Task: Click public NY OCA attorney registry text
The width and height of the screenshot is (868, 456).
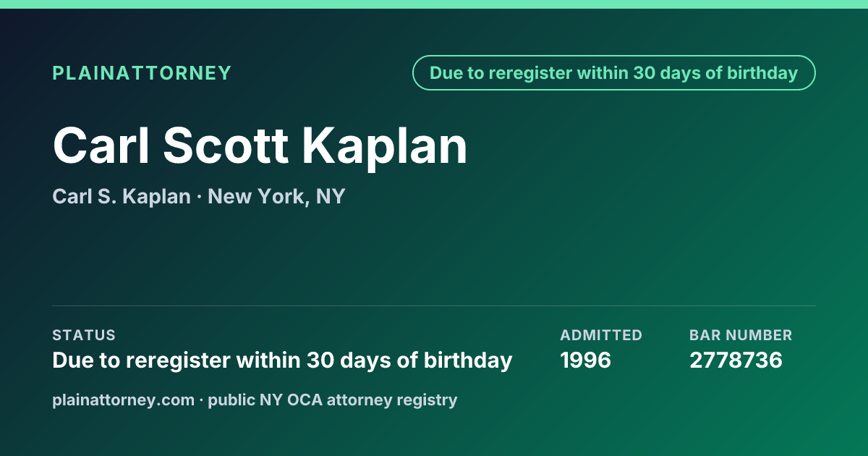Action: (333, 400)
